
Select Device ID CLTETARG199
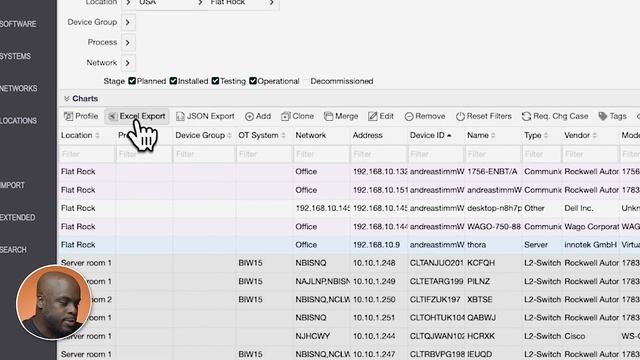pyautogui.click(x=436, y=281)
